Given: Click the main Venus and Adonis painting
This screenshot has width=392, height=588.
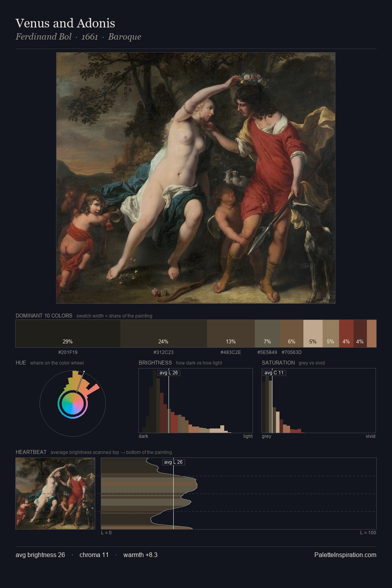Looking at the screenshot, I should click(196, 178).
